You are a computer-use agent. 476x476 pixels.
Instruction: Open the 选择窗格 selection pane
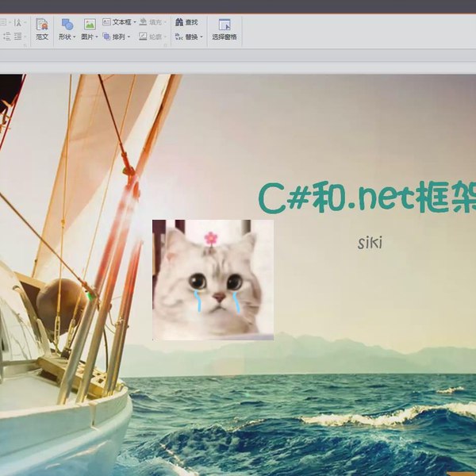point(225,29)
